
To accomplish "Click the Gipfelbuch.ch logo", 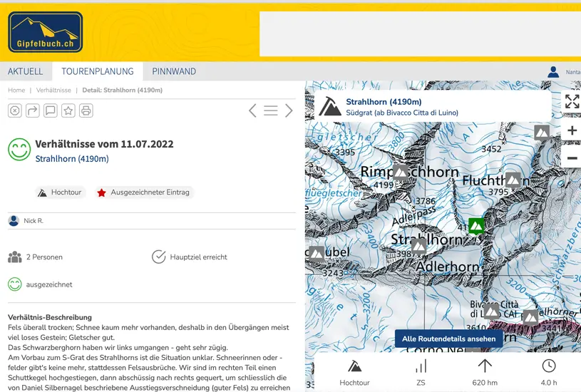I will click(46, 32).
